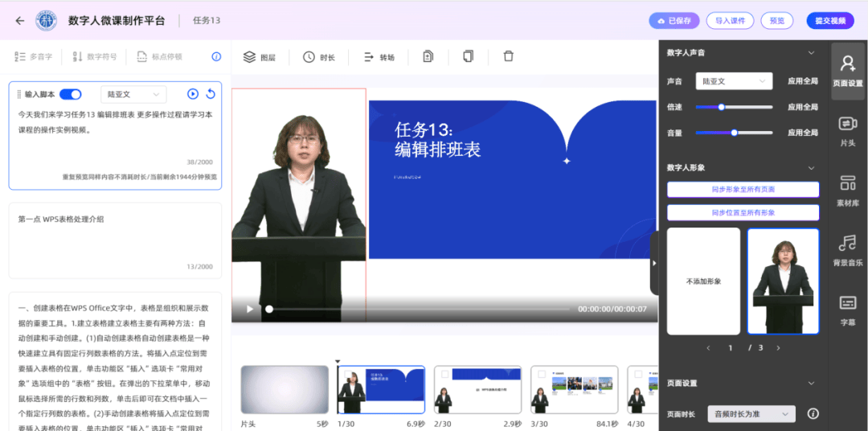
Task: Click the 提交视频 button
Action: 830,21
